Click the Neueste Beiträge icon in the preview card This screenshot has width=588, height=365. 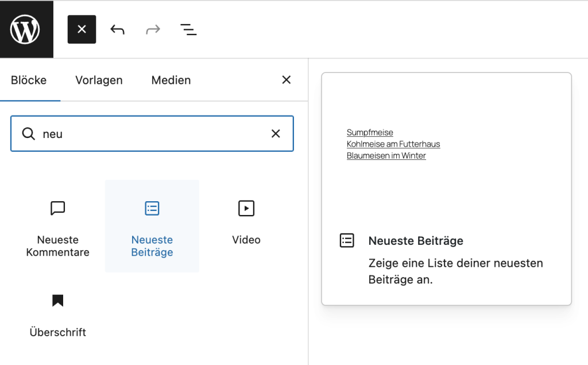(347, 240)
